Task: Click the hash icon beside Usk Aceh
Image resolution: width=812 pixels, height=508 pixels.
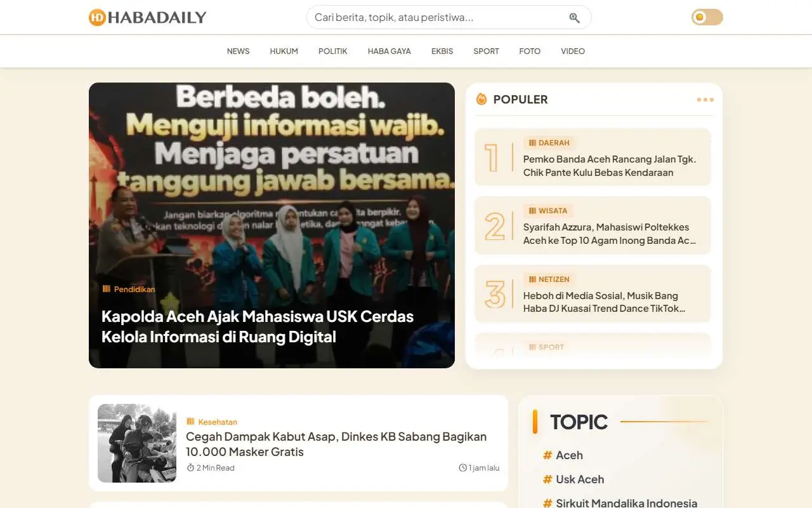Action: [547, 479]
